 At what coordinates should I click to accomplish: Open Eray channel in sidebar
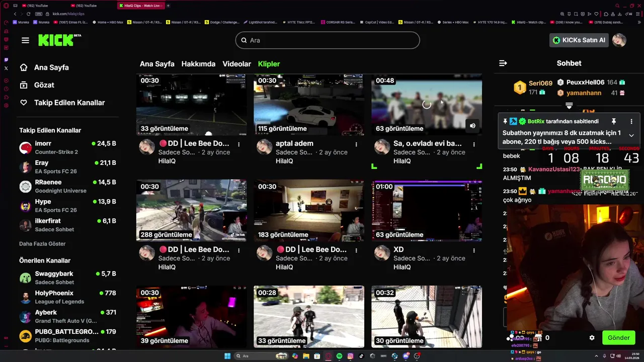(68, 167)
